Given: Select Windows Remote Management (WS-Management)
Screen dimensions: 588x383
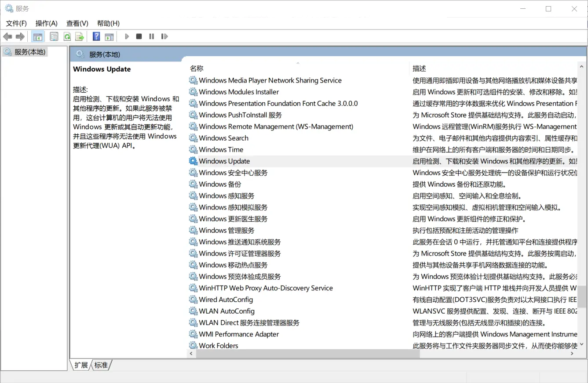Looking at the screenshot, I should (276, 126).
